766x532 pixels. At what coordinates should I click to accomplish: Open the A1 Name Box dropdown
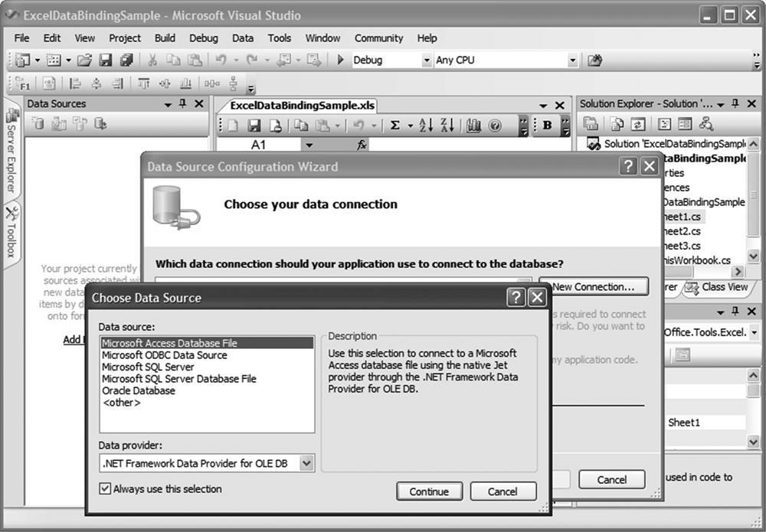pos(309,145)
